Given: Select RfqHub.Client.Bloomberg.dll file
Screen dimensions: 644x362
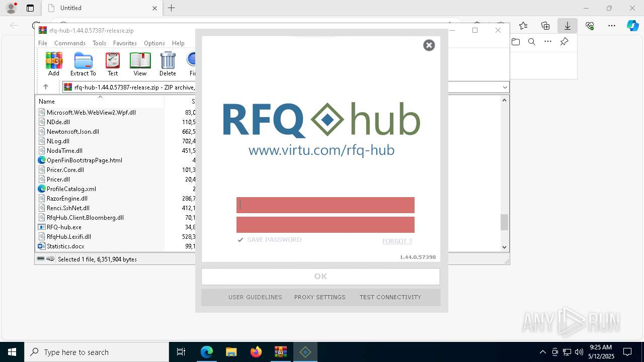Looking at the screenshot, I should point(85,218).
